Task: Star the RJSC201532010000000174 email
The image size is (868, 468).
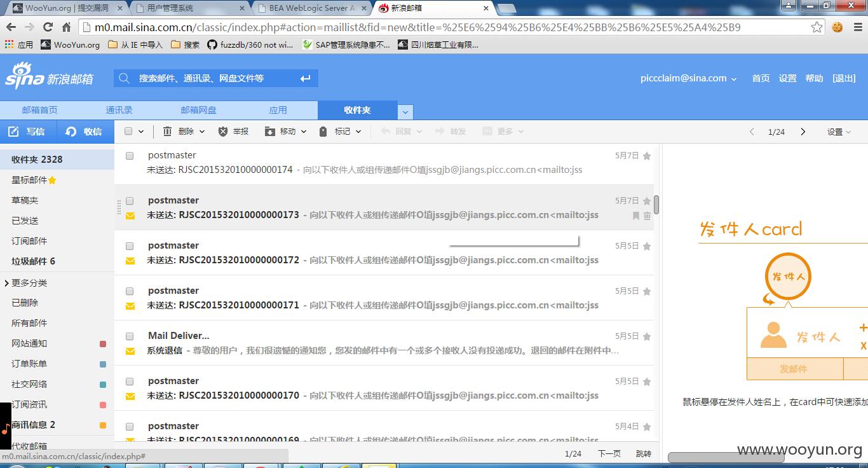Action: coord(647,156)
